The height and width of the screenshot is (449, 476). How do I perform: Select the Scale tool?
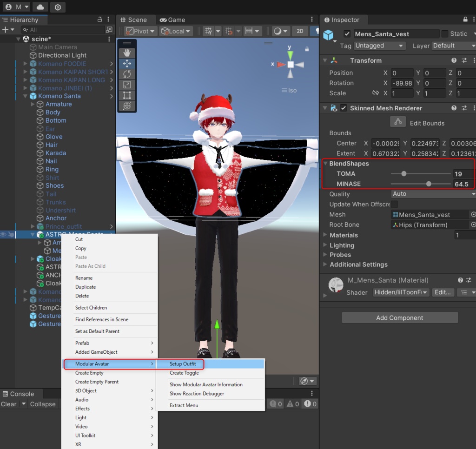tap(127, 85)
